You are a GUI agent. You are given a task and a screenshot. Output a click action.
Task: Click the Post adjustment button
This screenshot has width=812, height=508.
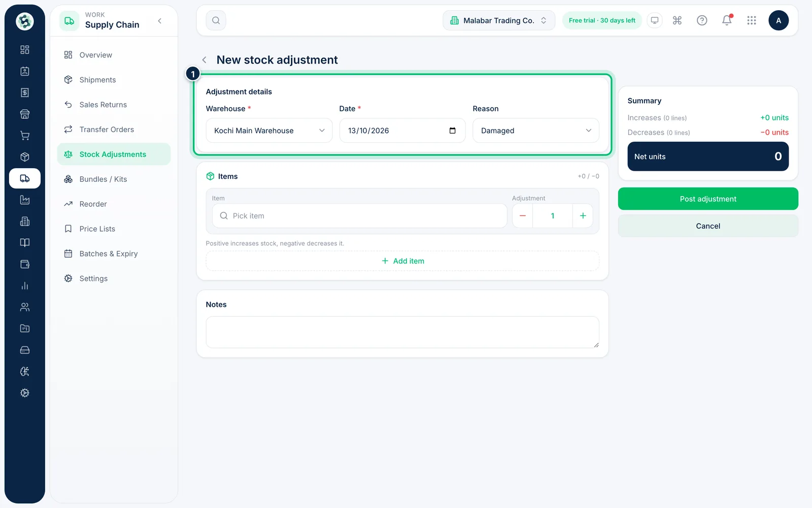[708, 199]
